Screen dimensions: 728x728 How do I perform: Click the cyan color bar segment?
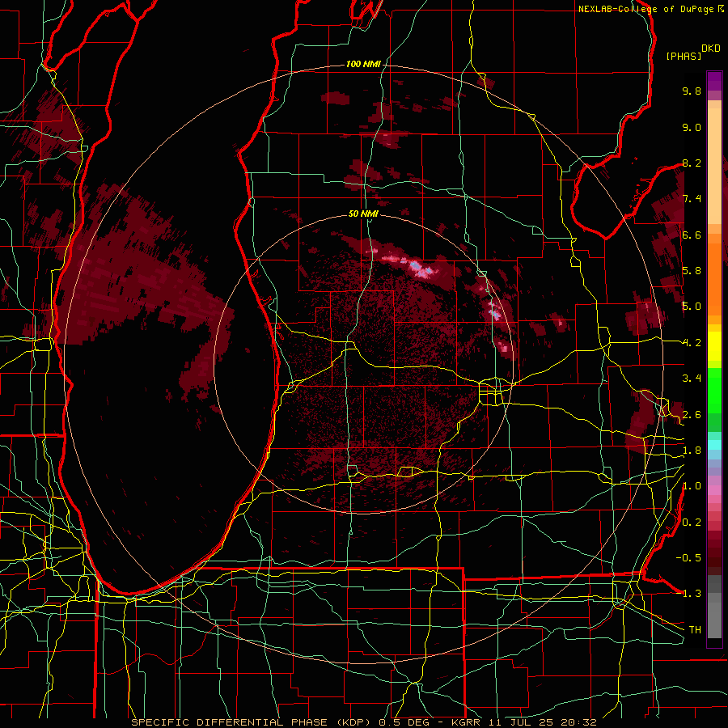point(714,444)
